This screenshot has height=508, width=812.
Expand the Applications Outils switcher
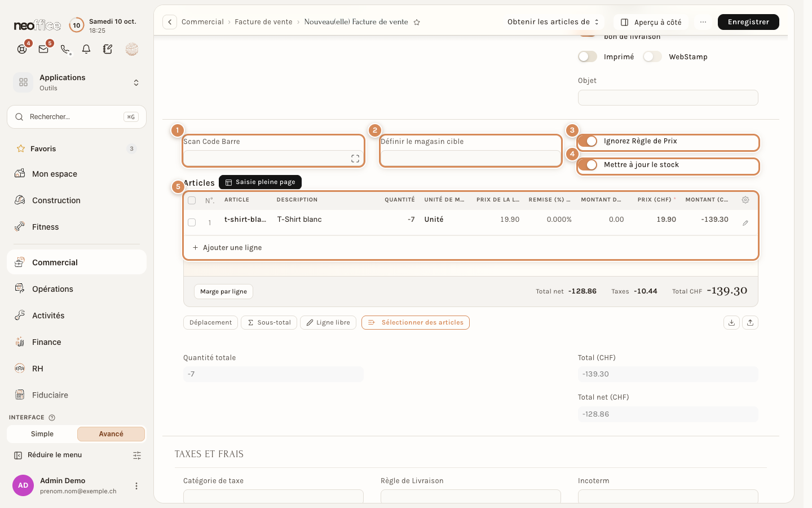pos(77,82)
